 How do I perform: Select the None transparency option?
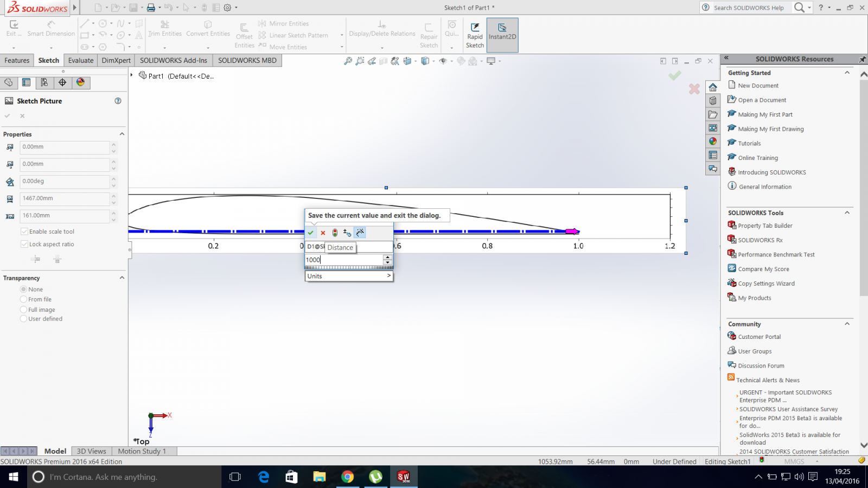click(x=23, y=290)
